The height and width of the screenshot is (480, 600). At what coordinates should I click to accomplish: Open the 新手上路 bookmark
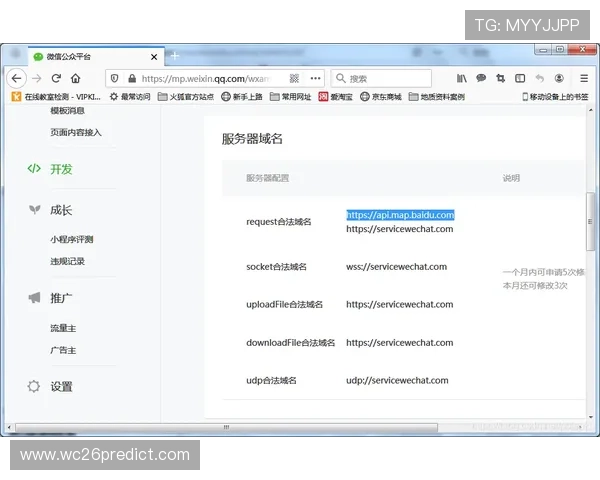tap(242, 97)
